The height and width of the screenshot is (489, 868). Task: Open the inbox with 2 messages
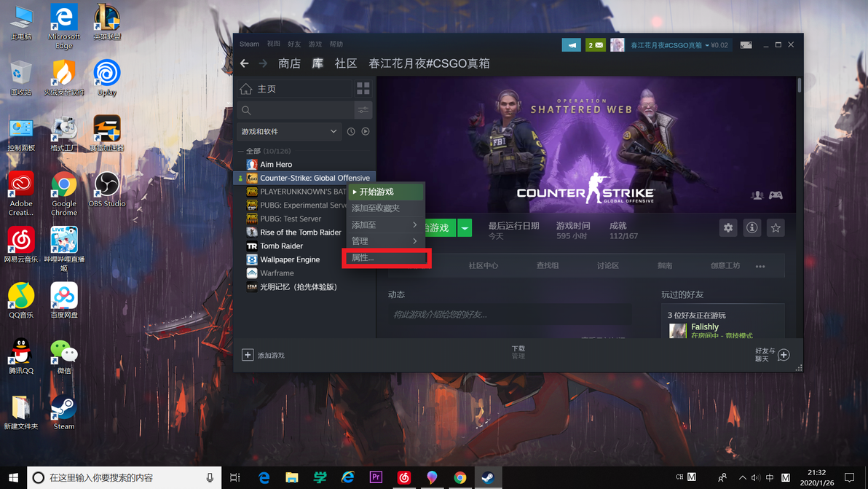pyautogui.click(x=595, y=45)
